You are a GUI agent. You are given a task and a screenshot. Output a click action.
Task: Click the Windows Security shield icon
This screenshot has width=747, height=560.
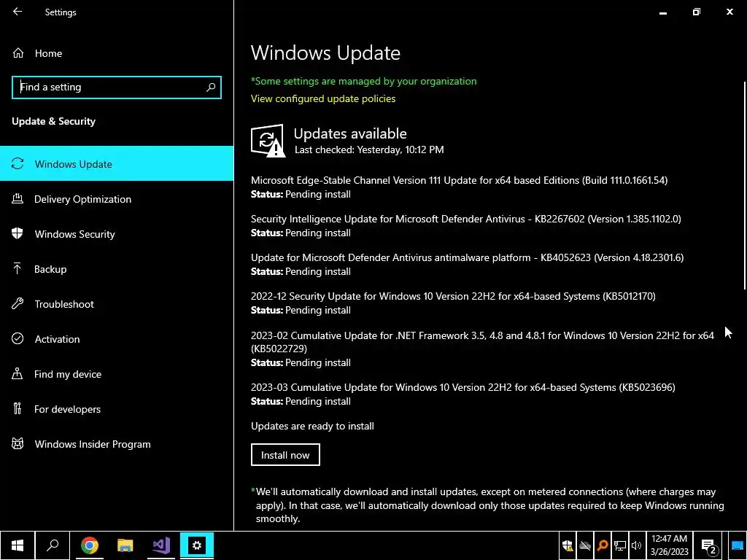click(x=18, y=233)
